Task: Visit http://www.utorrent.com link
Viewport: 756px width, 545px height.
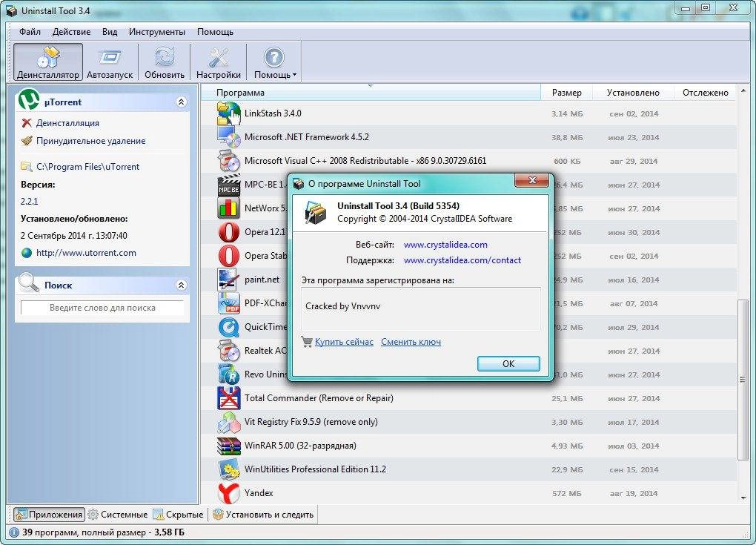Action: [x=86, y=253]
